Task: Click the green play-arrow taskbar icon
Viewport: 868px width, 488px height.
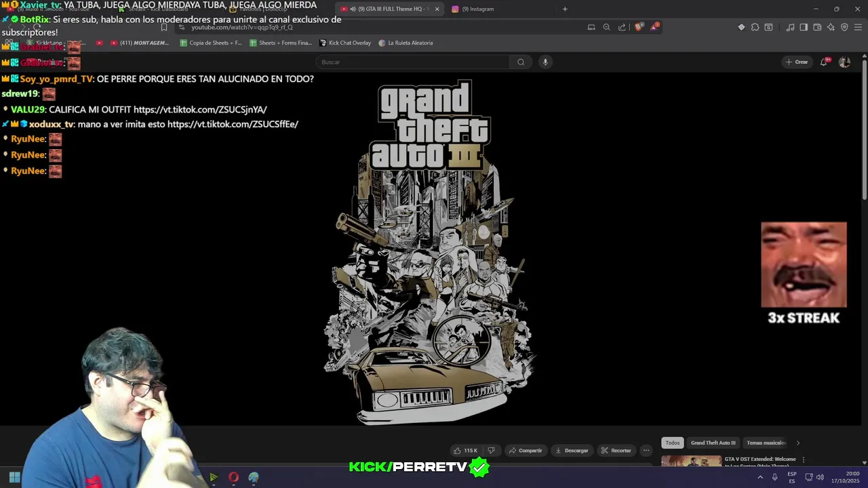Action: tap(213, 477)
